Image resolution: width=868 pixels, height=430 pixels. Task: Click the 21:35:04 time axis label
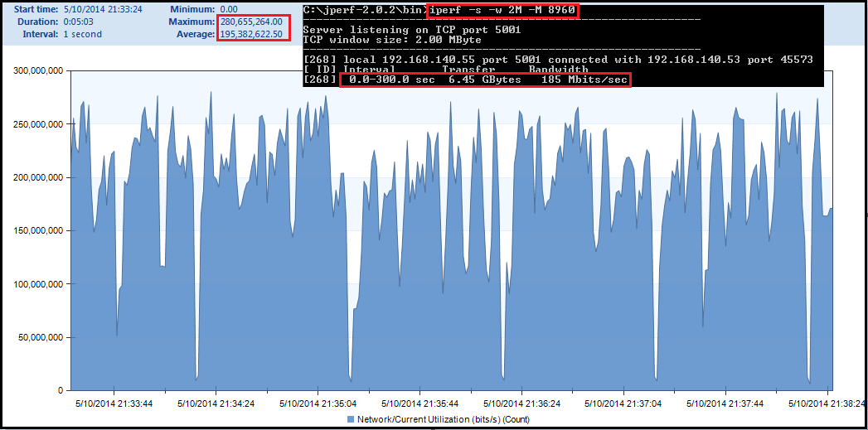318,403
